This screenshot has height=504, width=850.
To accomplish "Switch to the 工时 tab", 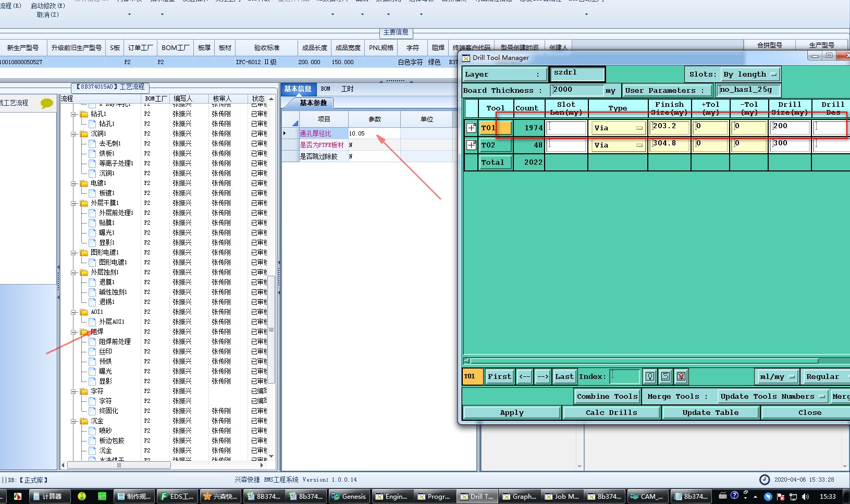I will pos(348,89).
